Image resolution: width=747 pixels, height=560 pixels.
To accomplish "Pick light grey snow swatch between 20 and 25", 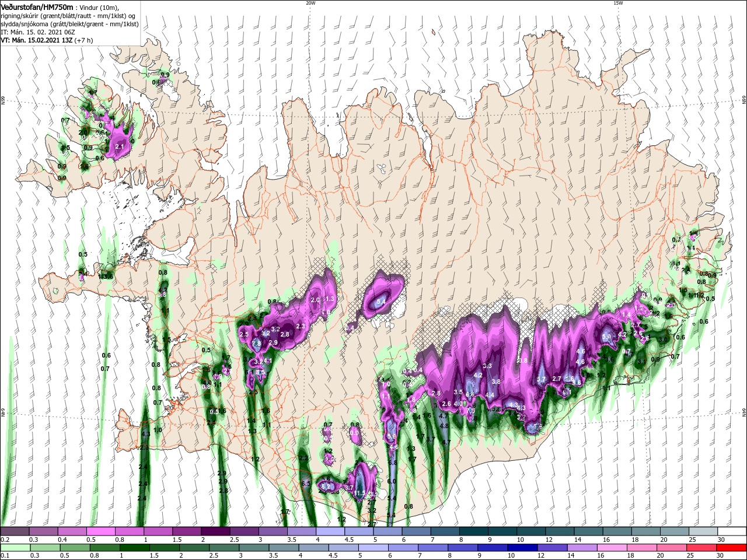I will [675, 531].
